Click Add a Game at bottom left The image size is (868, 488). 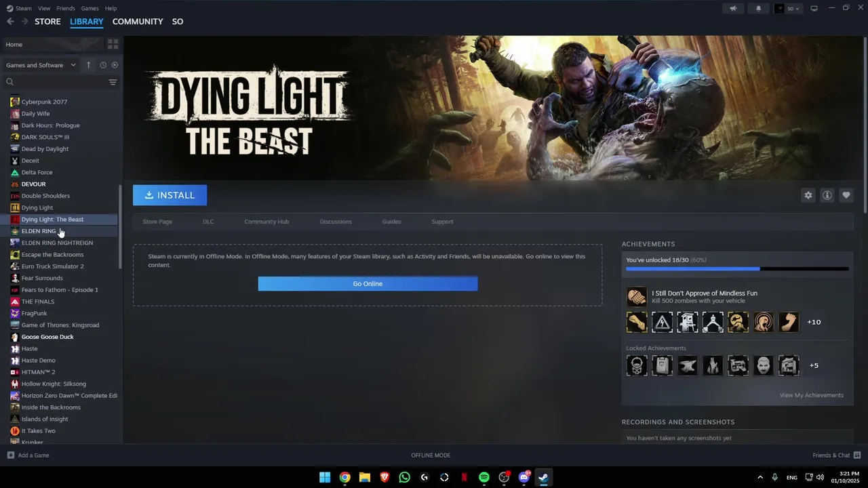pos(28,455)
